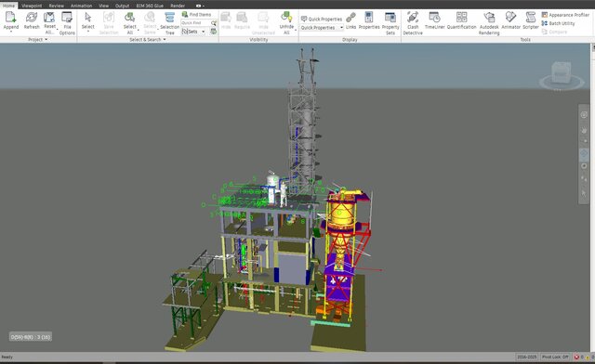Click the Append file icon

point(10,18)
